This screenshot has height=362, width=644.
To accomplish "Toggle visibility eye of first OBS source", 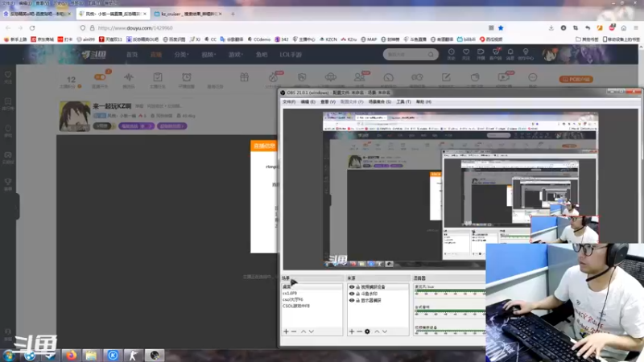I will point(352,287).
